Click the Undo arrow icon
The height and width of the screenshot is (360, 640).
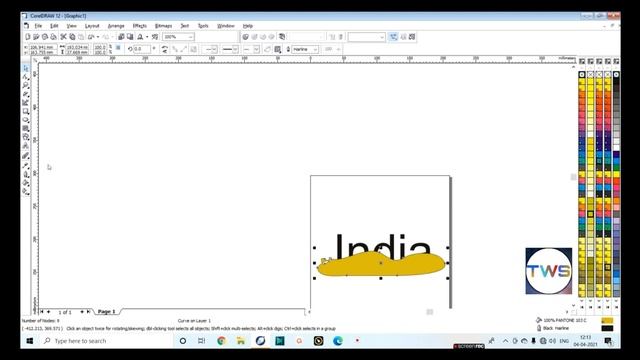point(91,37)
